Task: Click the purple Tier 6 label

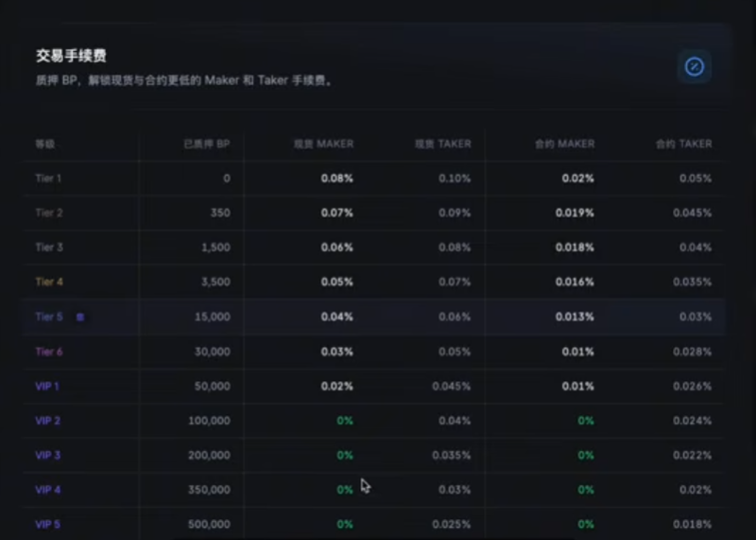Action: [49, 351]
